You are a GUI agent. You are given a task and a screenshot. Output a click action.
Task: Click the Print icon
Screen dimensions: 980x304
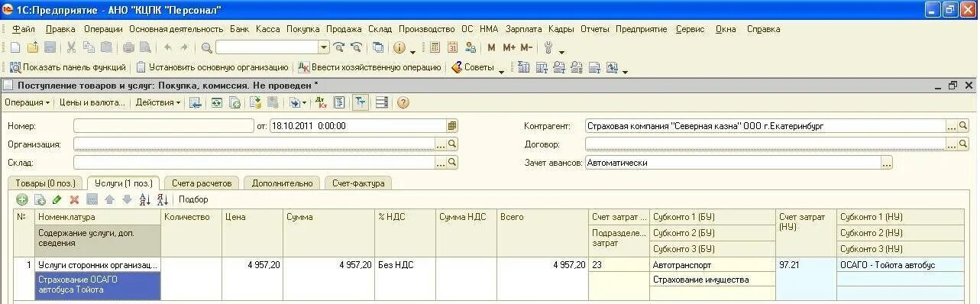coord(129,47)
